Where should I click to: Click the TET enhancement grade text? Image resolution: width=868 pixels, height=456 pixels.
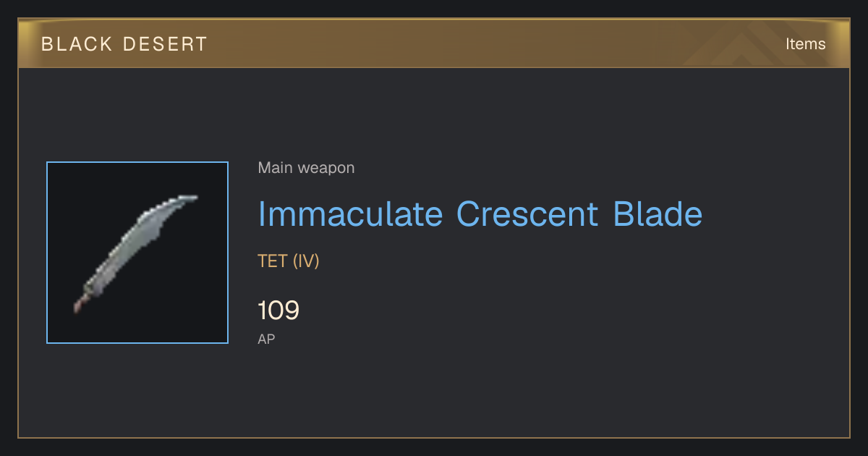(x=273, y=261)
